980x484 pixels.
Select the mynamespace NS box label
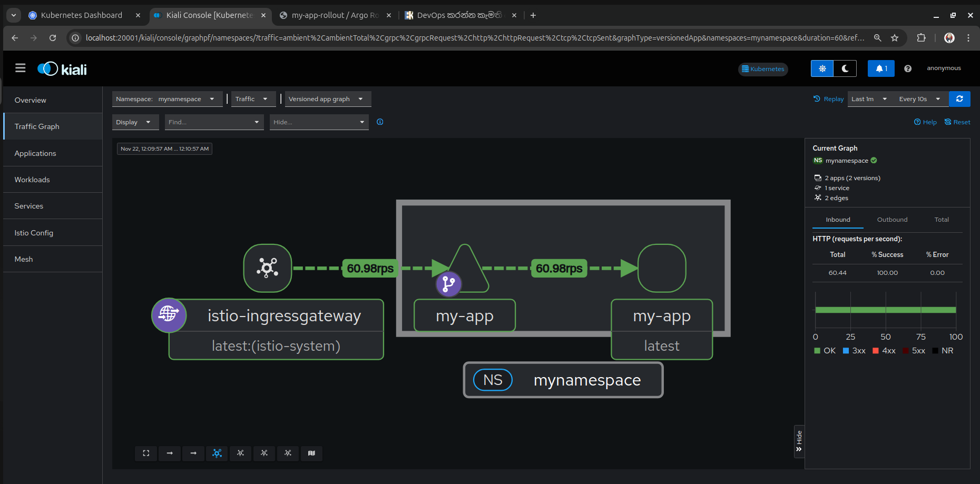click(563, 380)
